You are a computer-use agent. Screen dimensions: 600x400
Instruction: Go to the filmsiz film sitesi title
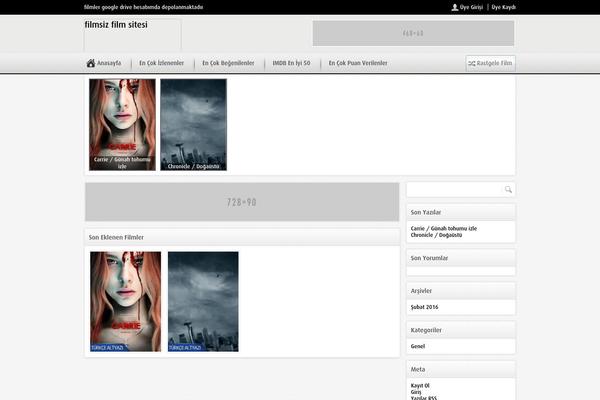pos(116,24)
